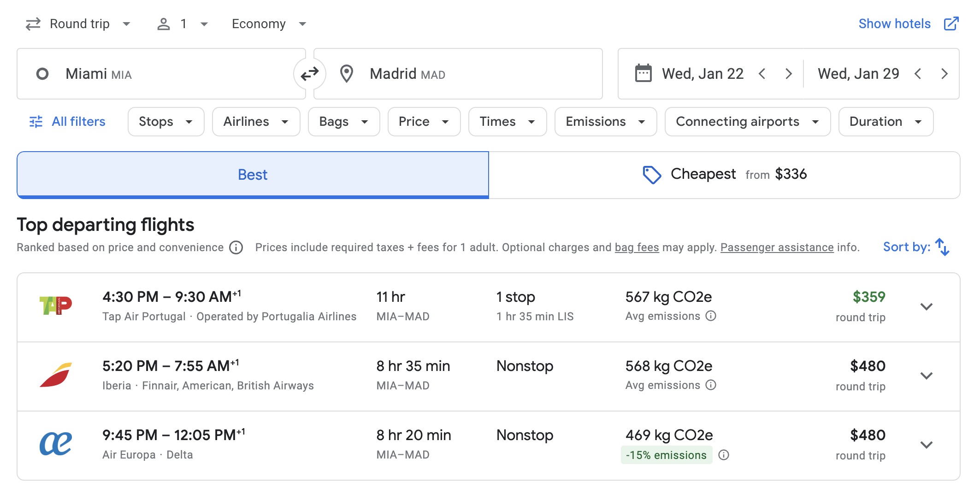The image size is (980, 494).
Task: Open the Stops filter
Action: click(165, 121)
